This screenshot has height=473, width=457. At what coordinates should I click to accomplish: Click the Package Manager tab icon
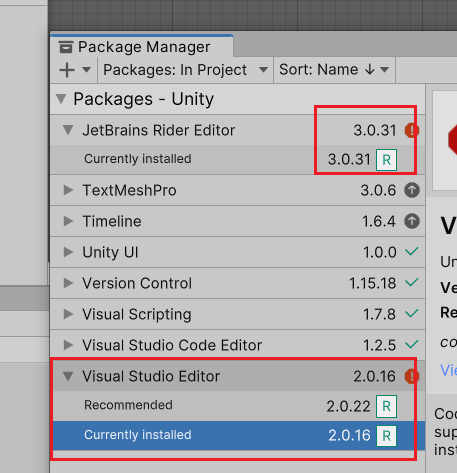click(x=66, y=47)
